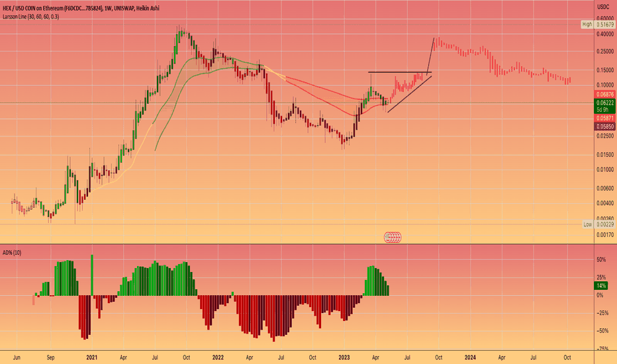Select the AD% (10) indicator label

coord(12,253)
